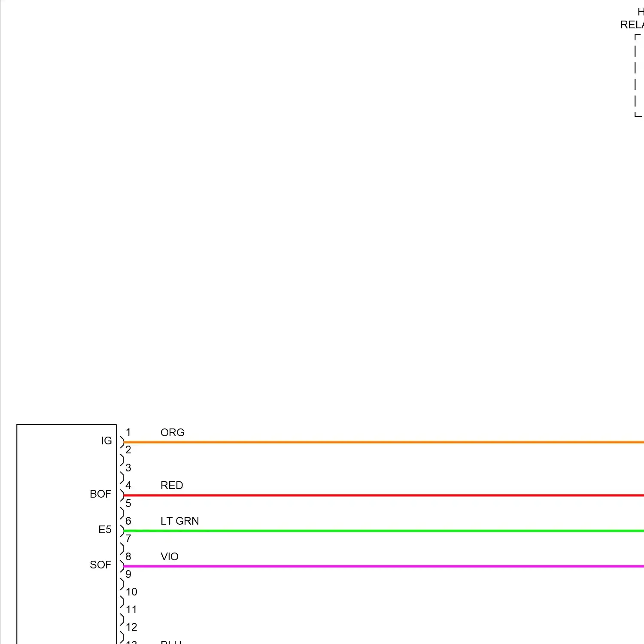Click pin number 5
Viewport: 644px width, 644px height.
(x=128, y=503)
